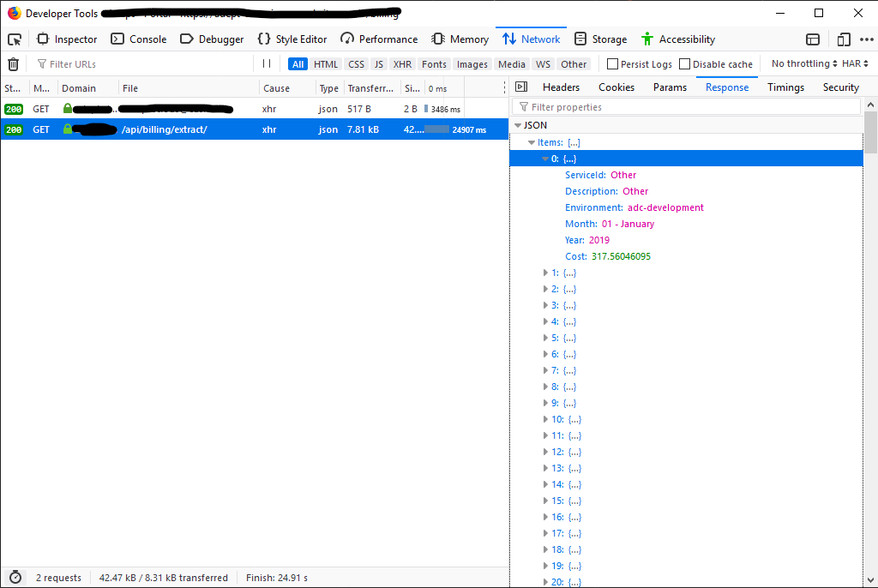Change the docking layout of Developer Tools

812,39
